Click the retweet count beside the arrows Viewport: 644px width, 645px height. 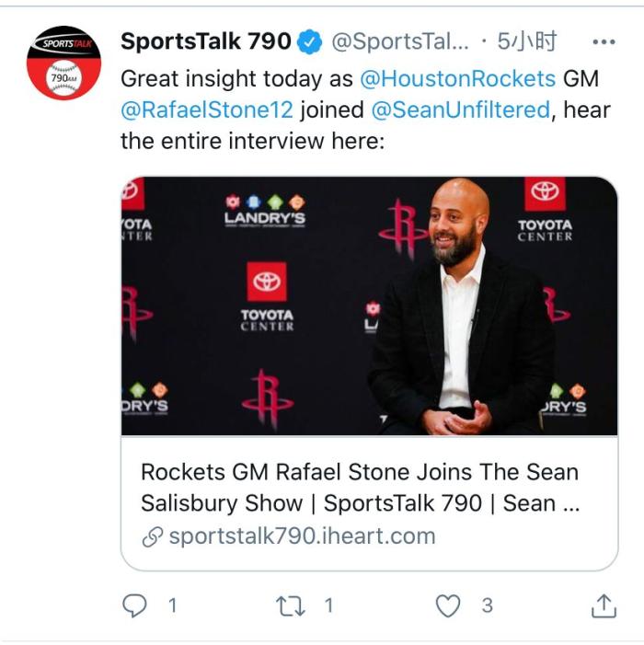point(328,605)
